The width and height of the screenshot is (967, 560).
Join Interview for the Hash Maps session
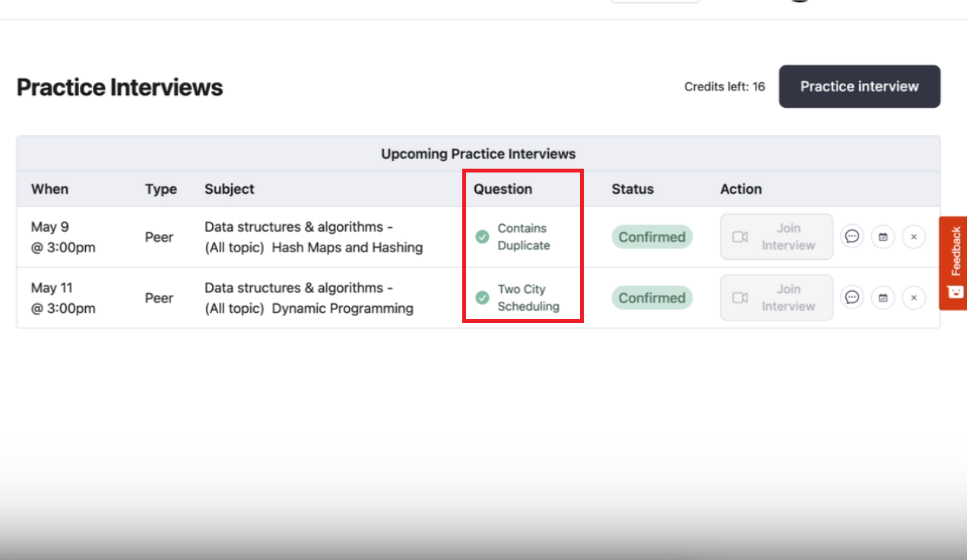(x=776, y=237)
